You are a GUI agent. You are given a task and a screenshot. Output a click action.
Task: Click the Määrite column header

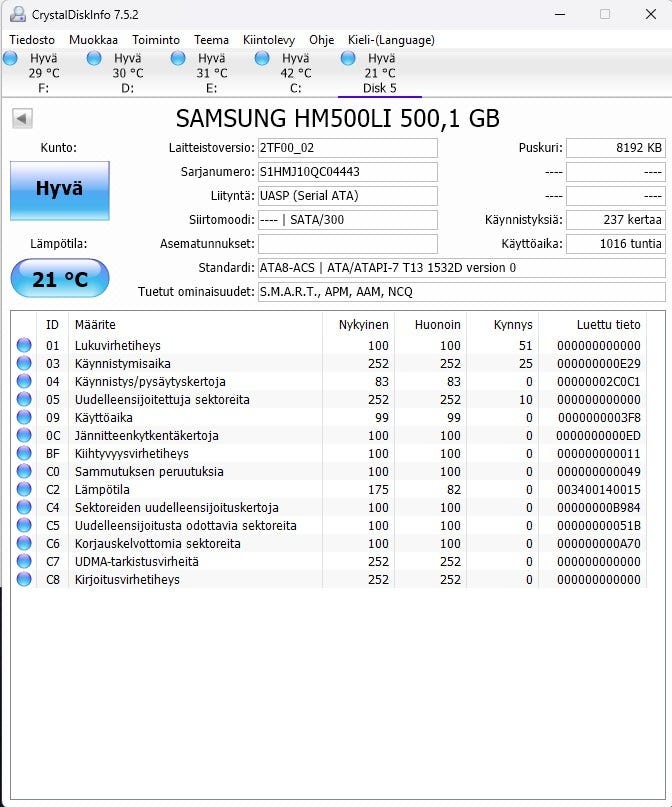tap(196, 325)
